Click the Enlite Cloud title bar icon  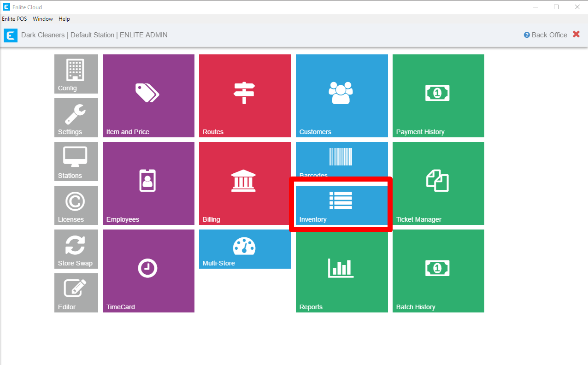point(6,7)
